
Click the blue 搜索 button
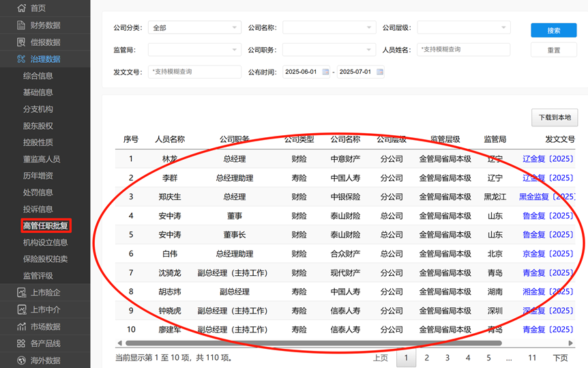553,30
